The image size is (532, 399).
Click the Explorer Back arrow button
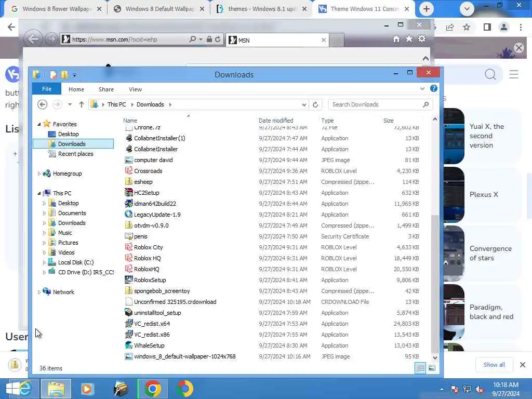click(x=43, y=104)
